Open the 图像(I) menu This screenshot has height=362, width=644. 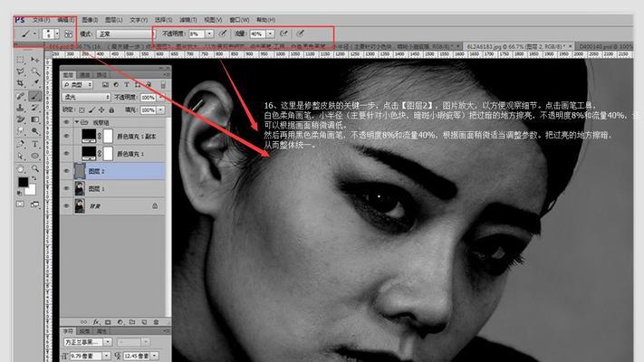tap(90, 20)
